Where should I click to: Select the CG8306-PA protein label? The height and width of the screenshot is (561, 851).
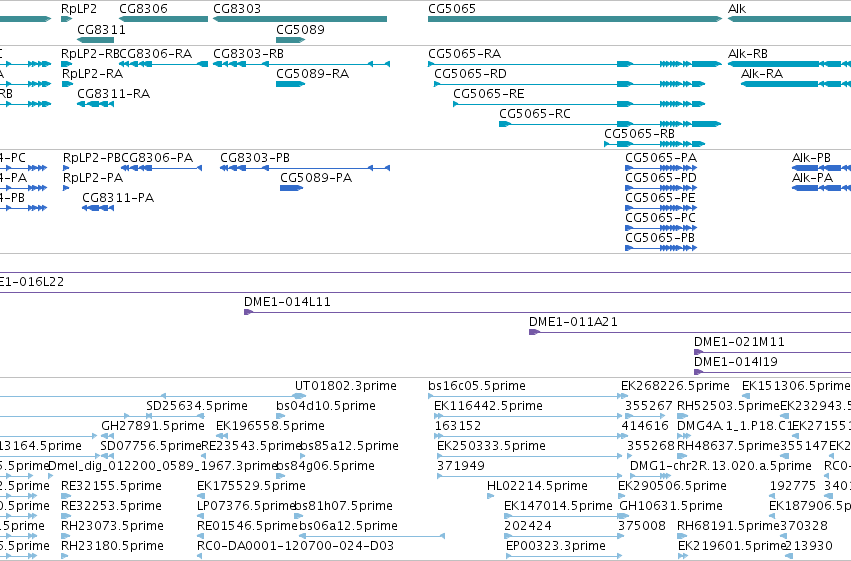pos(157,158)
